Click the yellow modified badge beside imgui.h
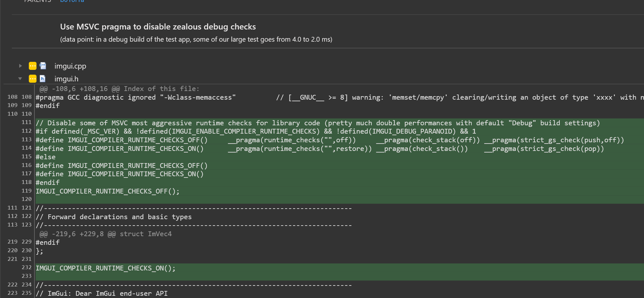The width and height of the screenshot is (644, 298). pyautogui.click(x=33, y=79)
